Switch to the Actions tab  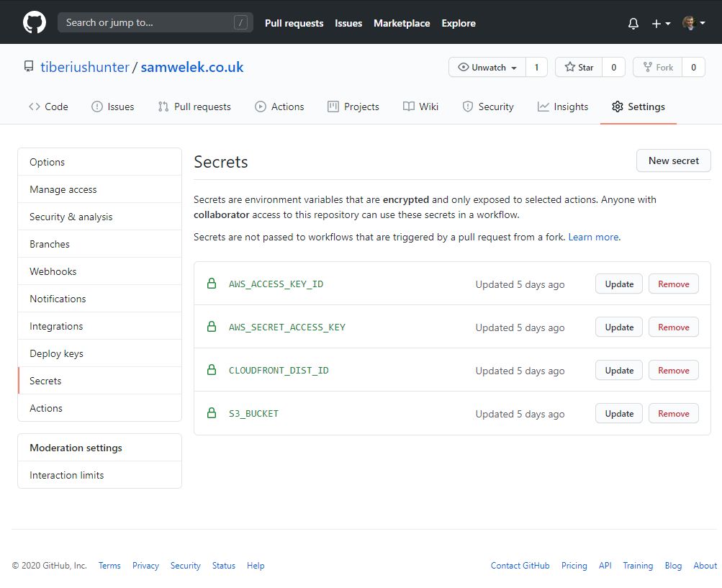coord(279,107)
